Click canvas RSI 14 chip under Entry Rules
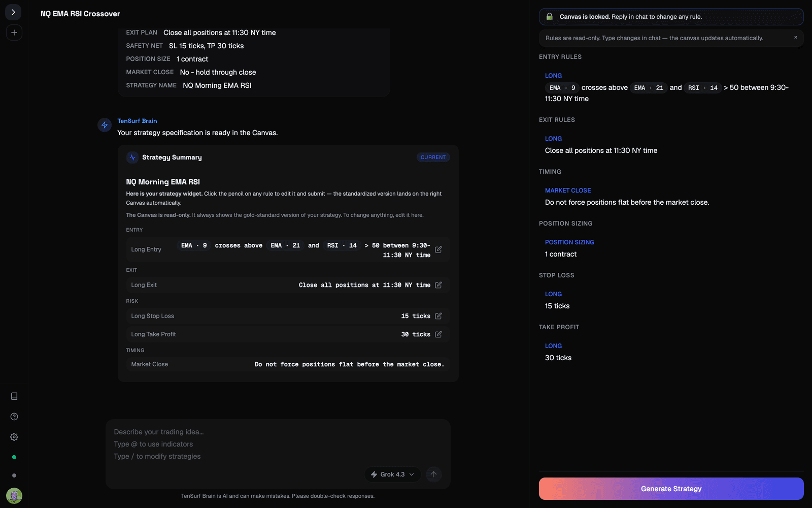Screen dimensions: 812x508 coord(703,88)
